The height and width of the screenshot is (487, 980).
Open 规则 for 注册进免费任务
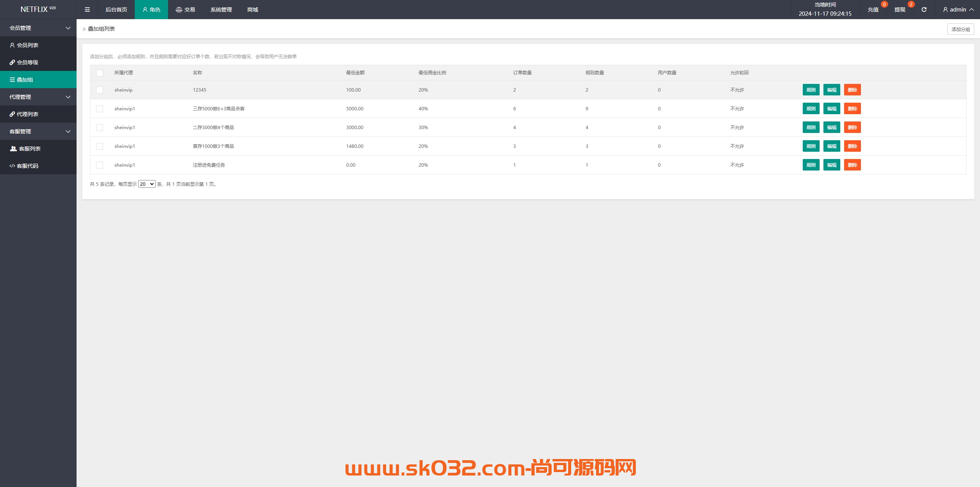tap(811, 165)
